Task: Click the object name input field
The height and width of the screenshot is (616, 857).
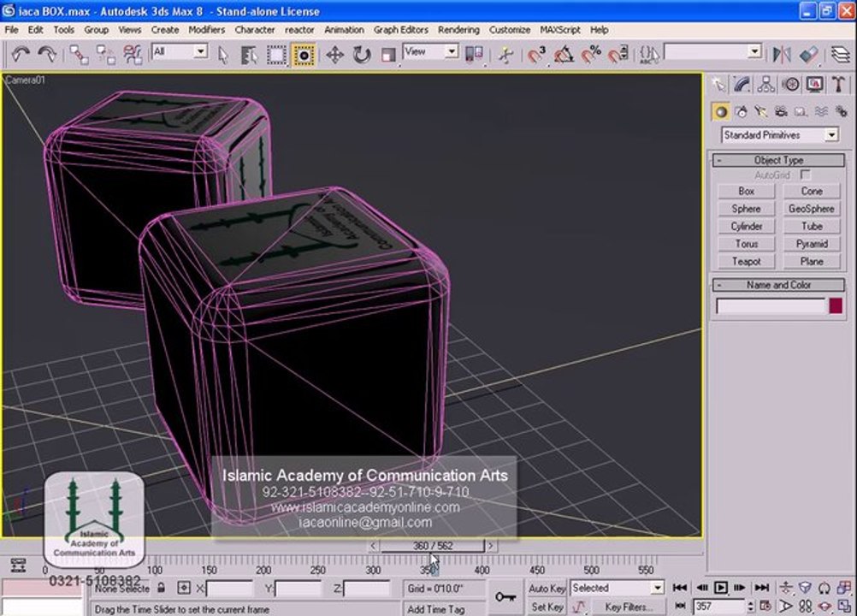Action: coord(770,305)
